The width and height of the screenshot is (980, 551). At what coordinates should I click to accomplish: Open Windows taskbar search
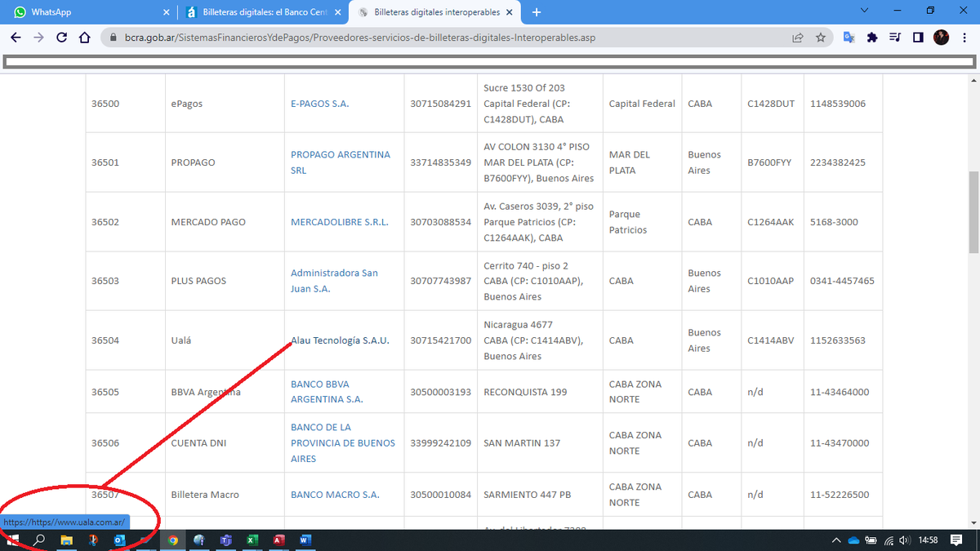coord(38,540)
